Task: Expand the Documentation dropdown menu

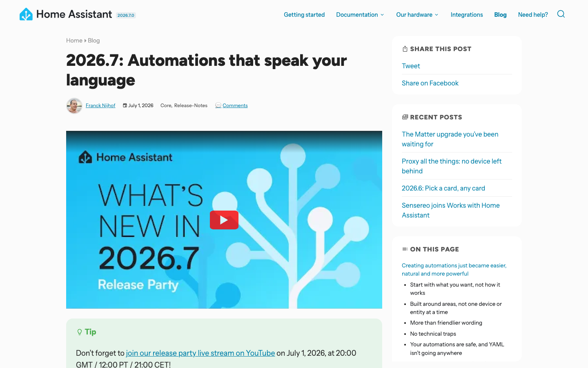Action: [x=360, y=15]
